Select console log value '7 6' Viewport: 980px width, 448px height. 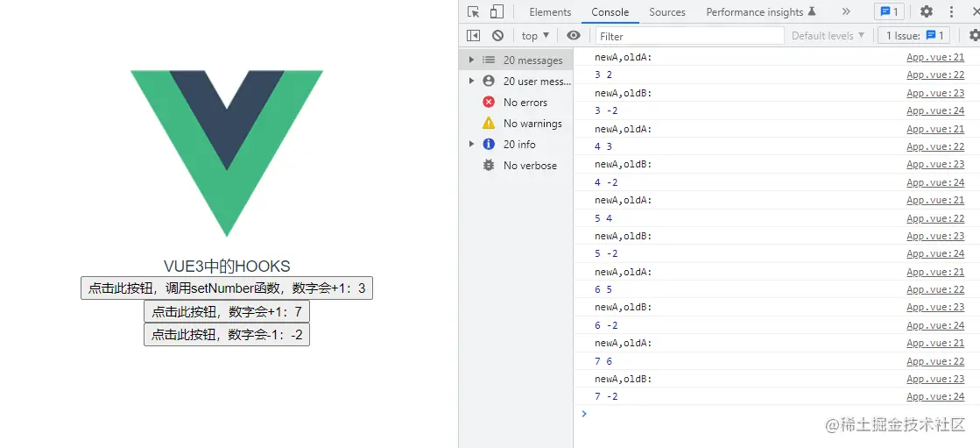point(603,361)
